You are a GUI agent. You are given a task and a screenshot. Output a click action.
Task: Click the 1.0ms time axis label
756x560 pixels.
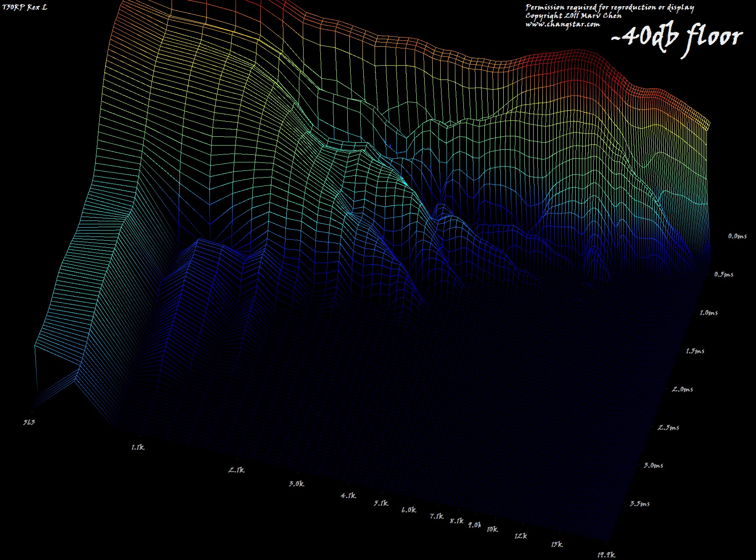coord(709,313)
